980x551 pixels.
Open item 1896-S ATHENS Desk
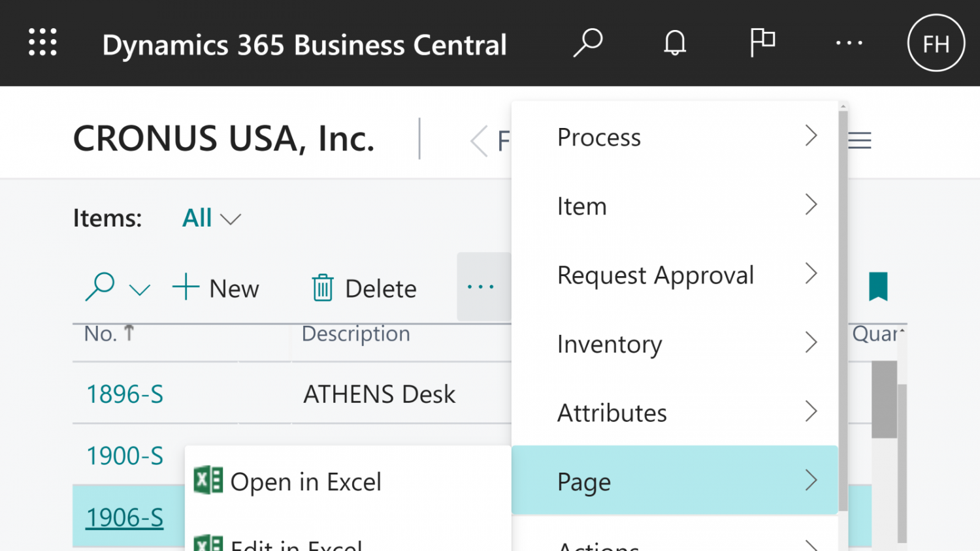click(125, 394)
